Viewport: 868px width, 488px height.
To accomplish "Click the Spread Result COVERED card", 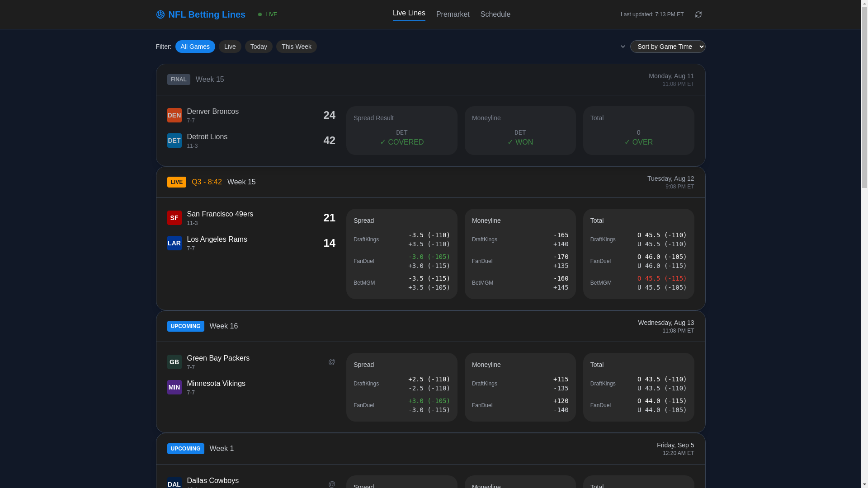I will coord(401,131).
